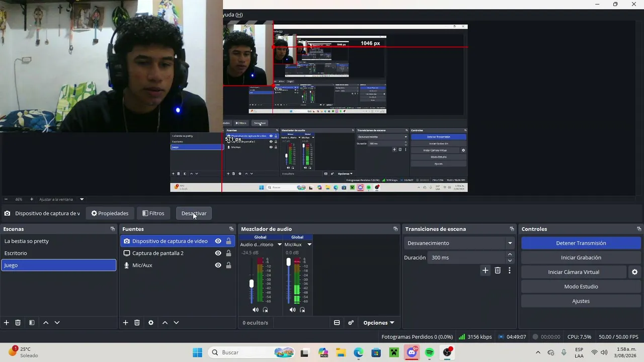Remove the selected scene with the trash icon
644x362 pixels.
[18, 323]
